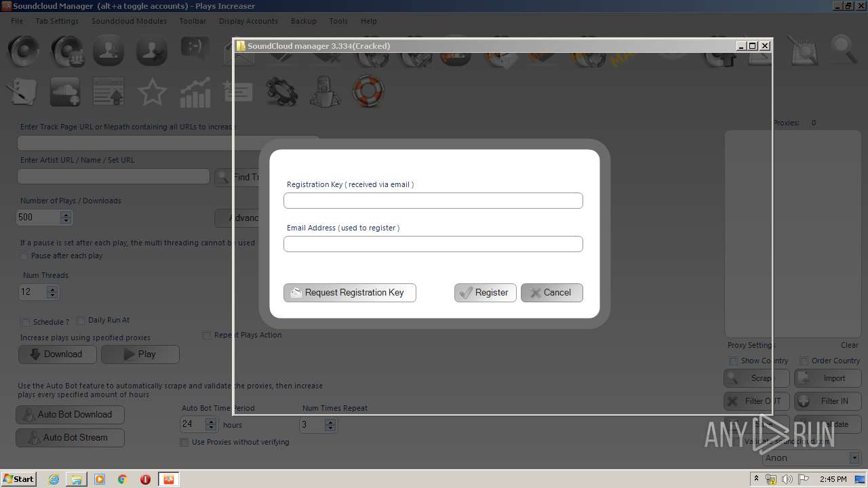Expand the Anon proxy type dropdown
This screenshot has height=488, width=868.
click(x=854, y=458)
